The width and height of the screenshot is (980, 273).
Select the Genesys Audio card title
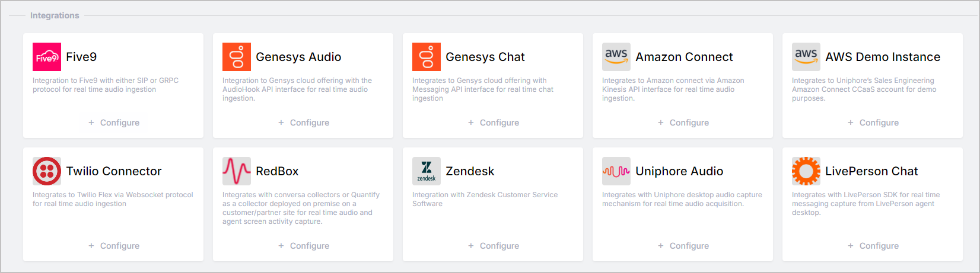pyautogui.click(x=298, y=57)
